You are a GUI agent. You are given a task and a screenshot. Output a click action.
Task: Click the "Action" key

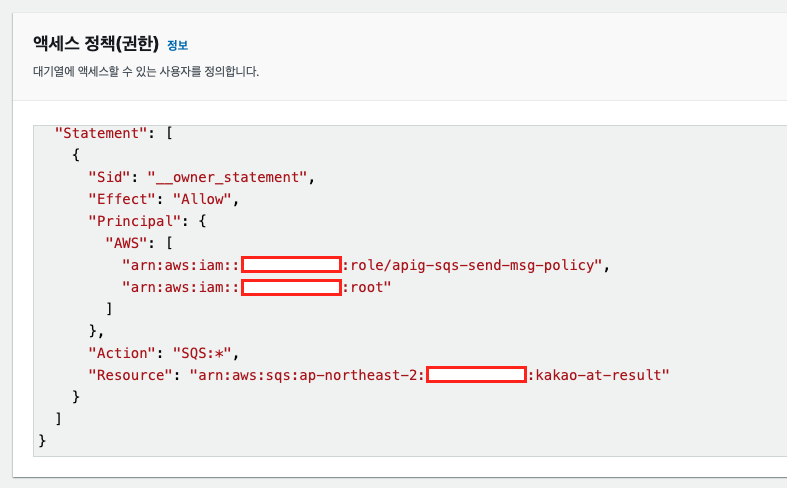coord(121,353)
